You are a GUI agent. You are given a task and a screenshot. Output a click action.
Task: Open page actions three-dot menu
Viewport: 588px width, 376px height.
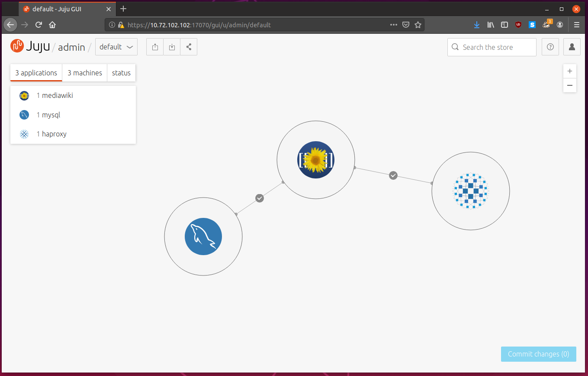click(x=393, y=25)
